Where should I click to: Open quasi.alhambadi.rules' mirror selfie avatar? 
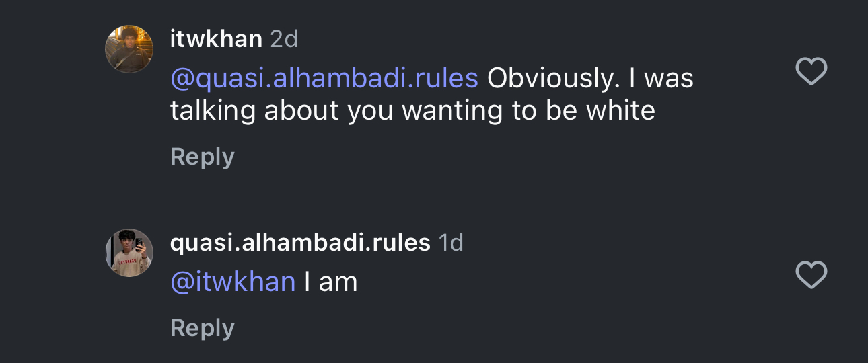(x=129, y=253)
